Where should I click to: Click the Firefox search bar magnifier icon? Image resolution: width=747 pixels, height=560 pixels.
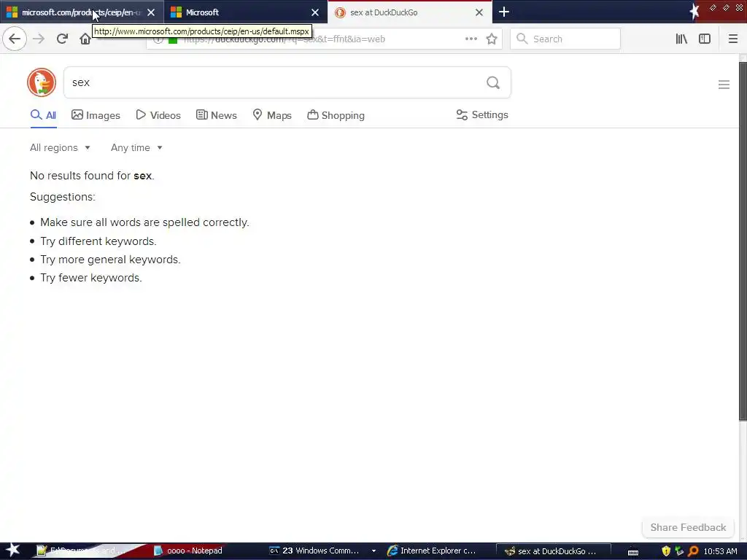522,39
